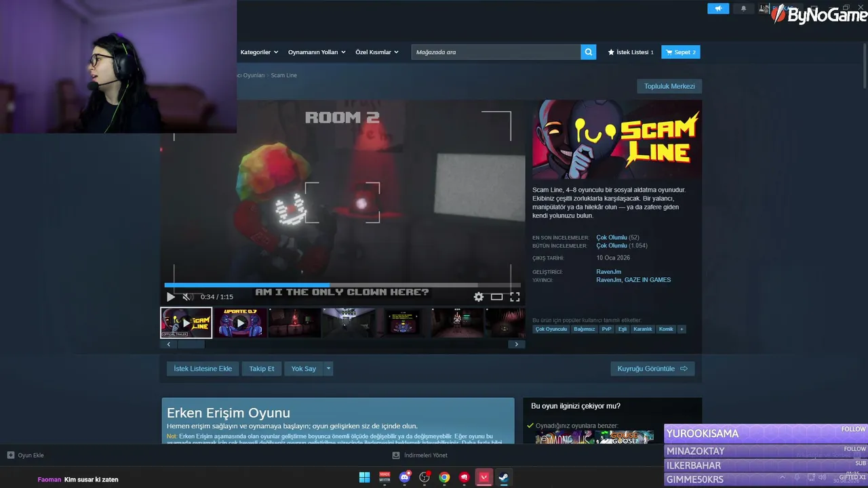
Task: Expand the Yok Say options arrow
Action: pos(329,369)
